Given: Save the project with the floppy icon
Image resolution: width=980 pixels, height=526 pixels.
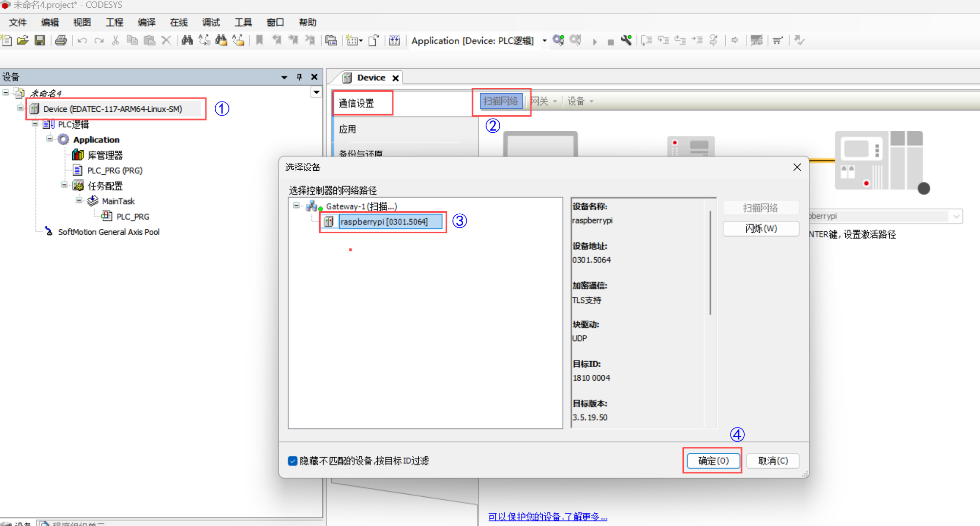Looking at the screenshot, I should [x=40, y=40].
